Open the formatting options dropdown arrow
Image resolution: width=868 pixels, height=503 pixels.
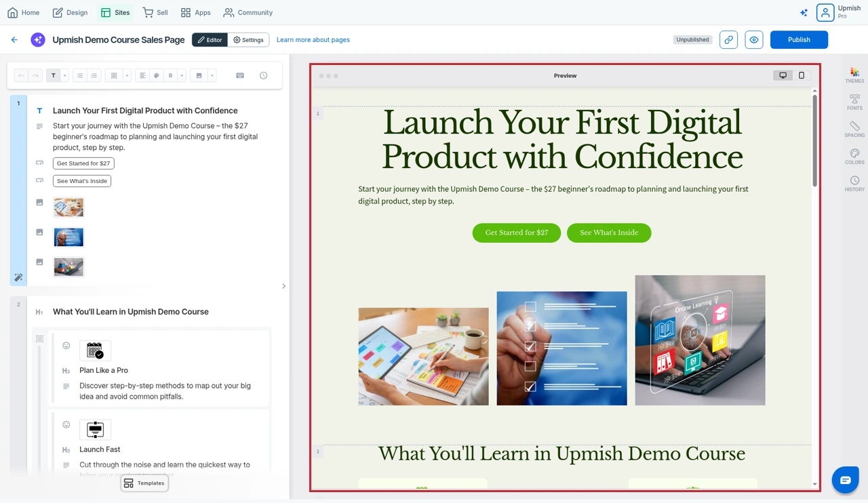tap(182, 75)
